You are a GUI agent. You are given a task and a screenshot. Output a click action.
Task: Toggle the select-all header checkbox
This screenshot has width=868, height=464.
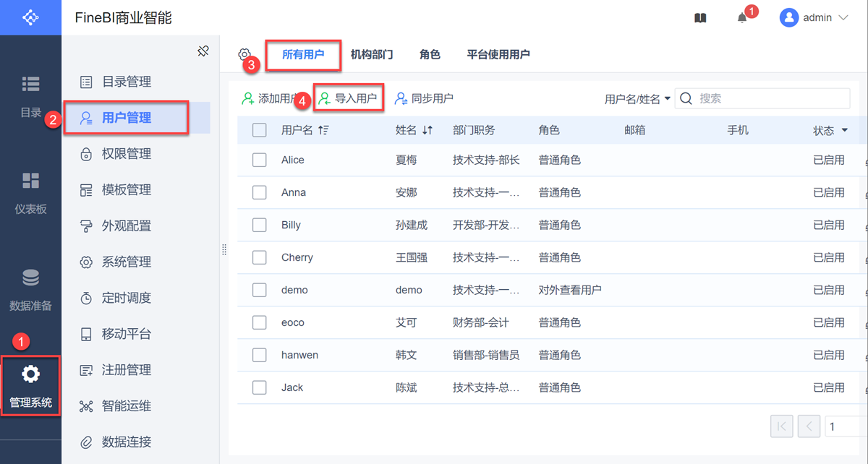pyautogui.click(x=260, y=130)
